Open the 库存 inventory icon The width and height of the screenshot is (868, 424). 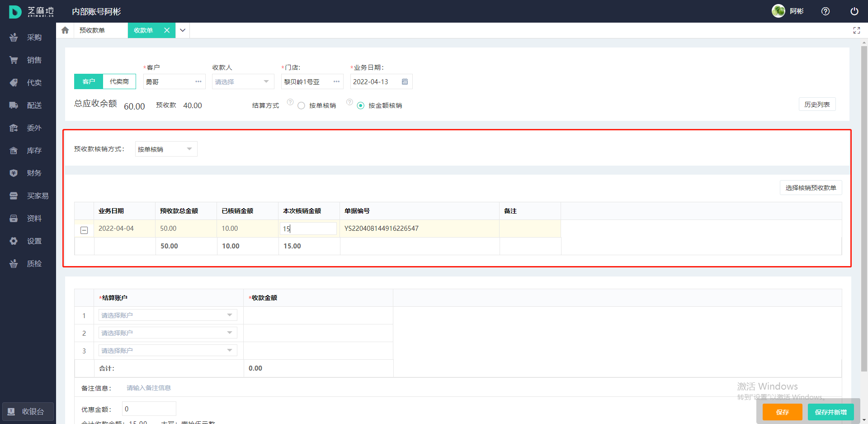[14, 151]
